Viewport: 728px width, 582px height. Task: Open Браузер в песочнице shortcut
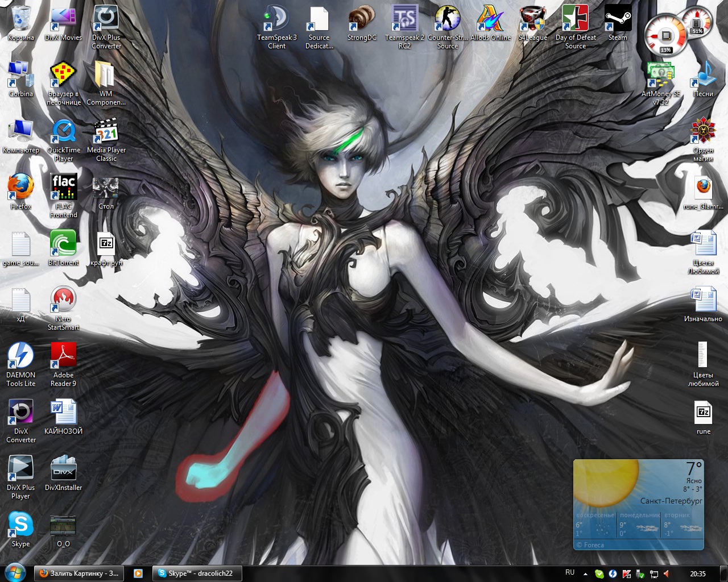coord(64,84)
